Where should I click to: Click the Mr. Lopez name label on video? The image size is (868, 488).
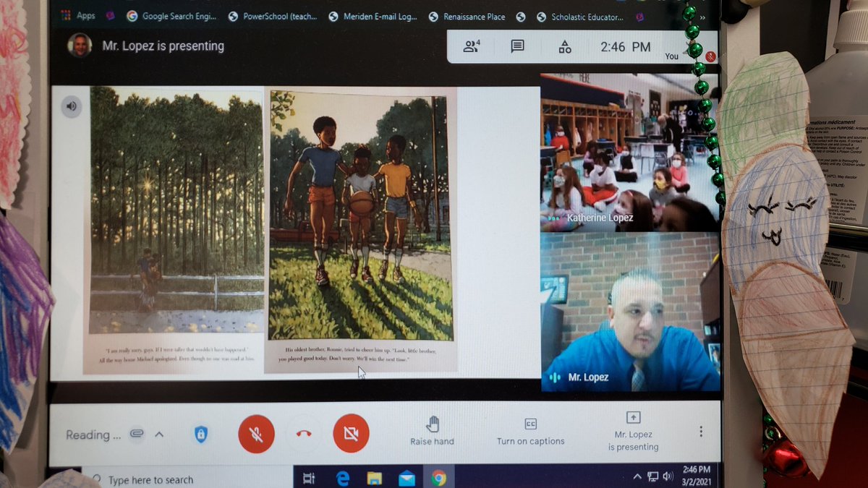(587, 377)
